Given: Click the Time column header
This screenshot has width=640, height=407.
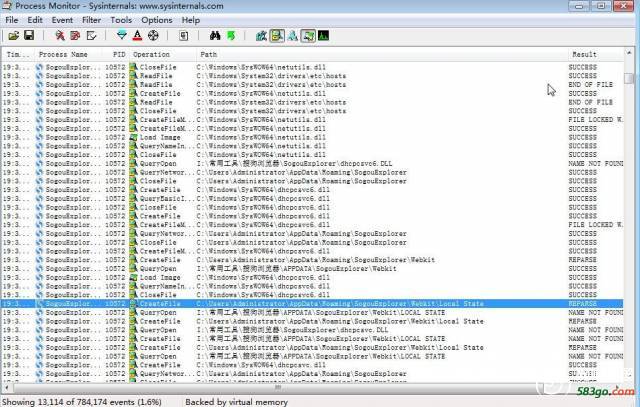Looking at the screenshot, I should tap(18, 54).
